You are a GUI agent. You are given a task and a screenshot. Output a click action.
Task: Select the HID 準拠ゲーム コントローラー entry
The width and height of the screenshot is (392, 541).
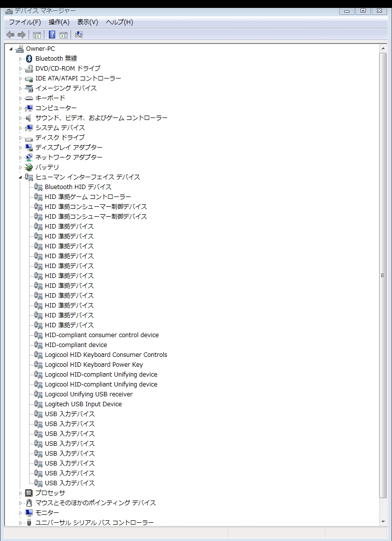88,196
